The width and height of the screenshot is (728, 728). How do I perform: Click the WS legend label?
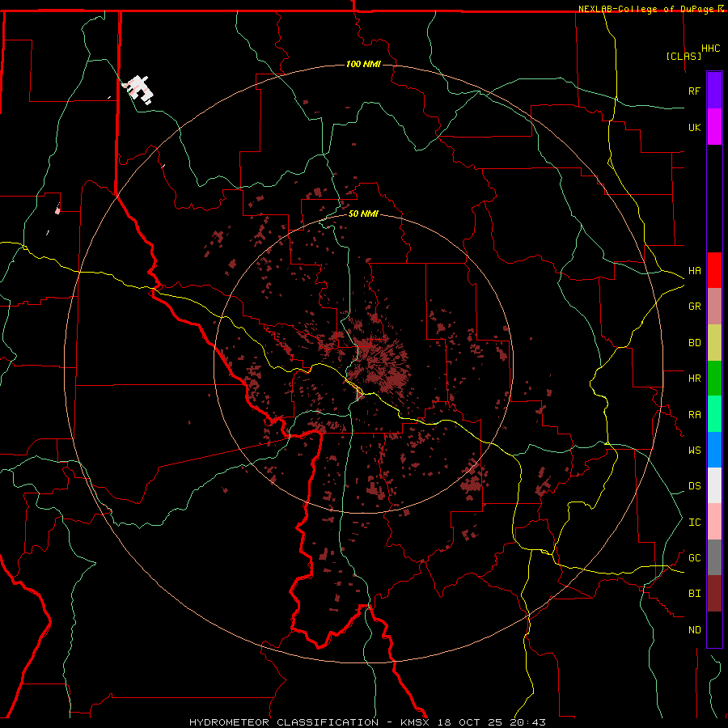pos(694,451)
